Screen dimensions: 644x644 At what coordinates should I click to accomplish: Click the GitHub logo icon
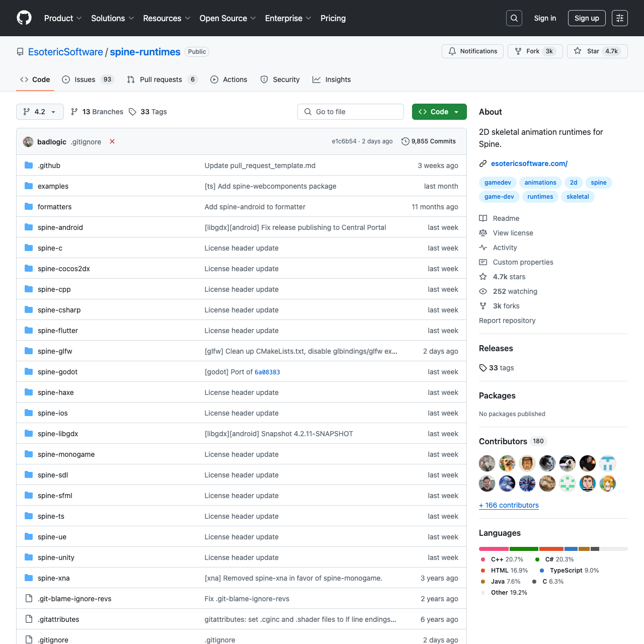(24, 18)
